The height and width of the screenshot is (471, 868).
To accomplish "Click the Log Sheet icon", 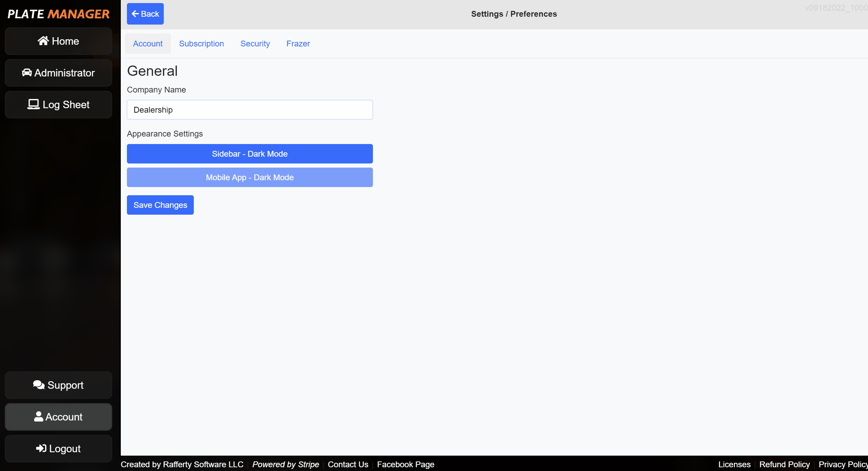I will (33, 104).
